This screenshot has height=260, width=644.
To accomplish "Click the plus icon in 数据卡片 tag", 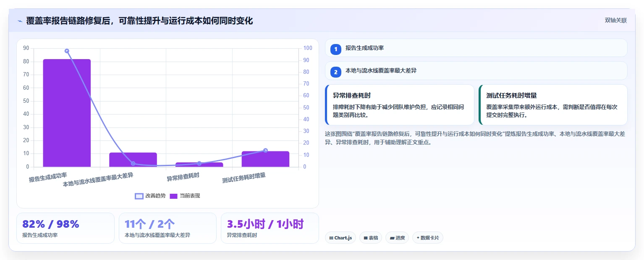I will pos(418,238).
